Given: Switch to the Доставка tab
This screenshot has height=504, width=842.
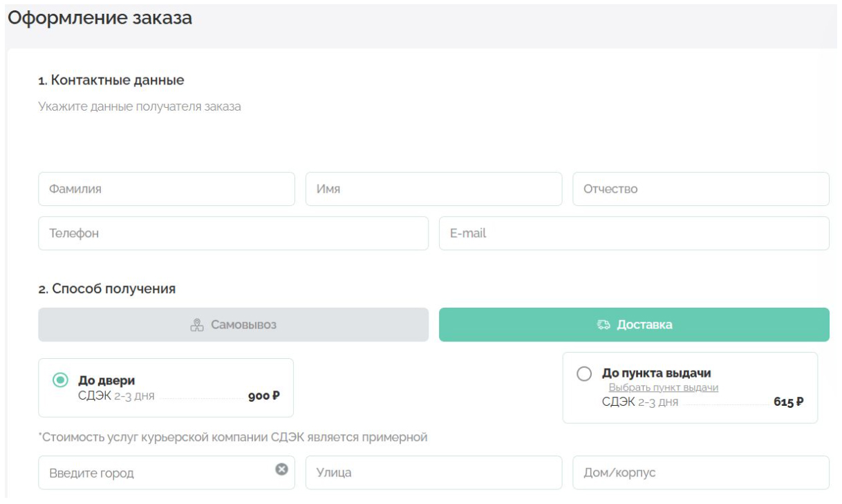Looking at the screenshot, I should tap(634, 325).
